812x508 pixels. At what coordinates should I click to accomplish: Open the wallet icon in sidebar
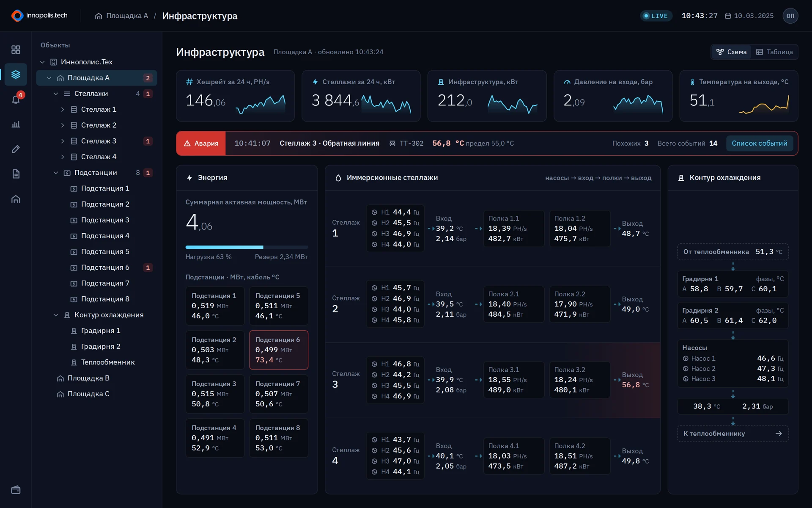pos(16,490)
